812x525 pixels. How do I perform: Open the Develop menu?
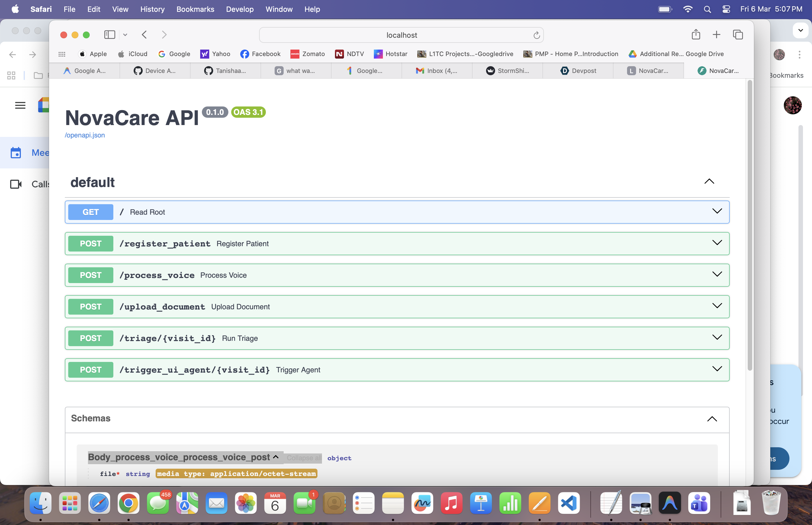point(239,9)
